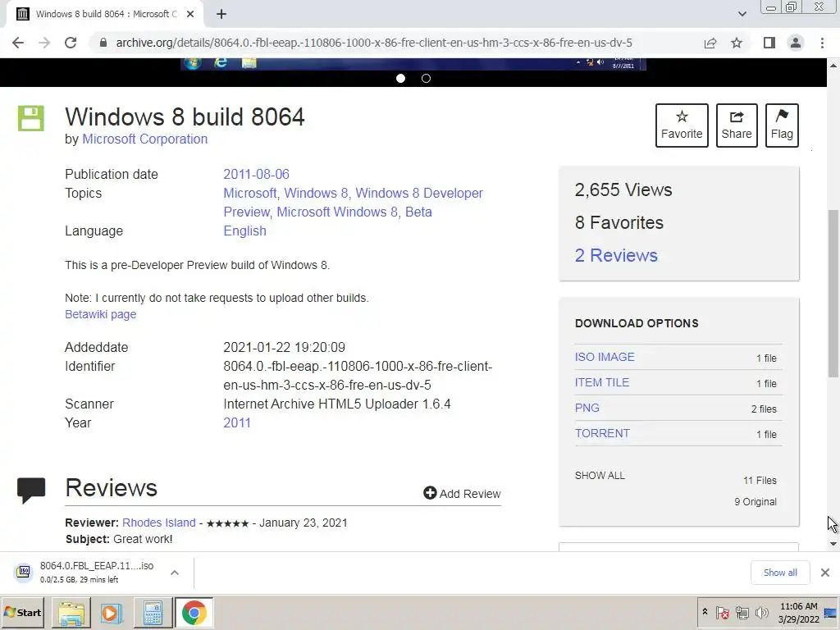Click the Reviews speech bubble icon
The width and height of the screenshot is (840, 630).
[31, 490]
